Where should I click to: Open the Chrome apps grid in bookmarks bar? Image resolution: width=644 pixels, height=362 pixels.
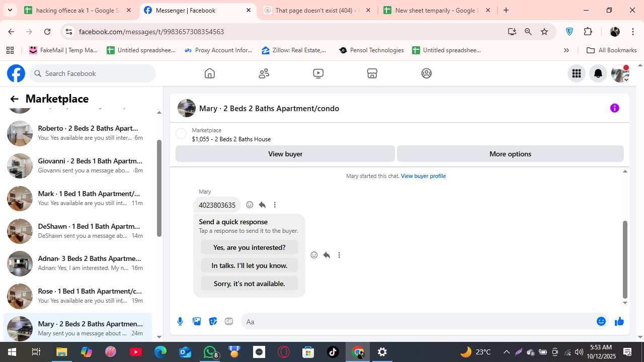click(x=10, y=50)
